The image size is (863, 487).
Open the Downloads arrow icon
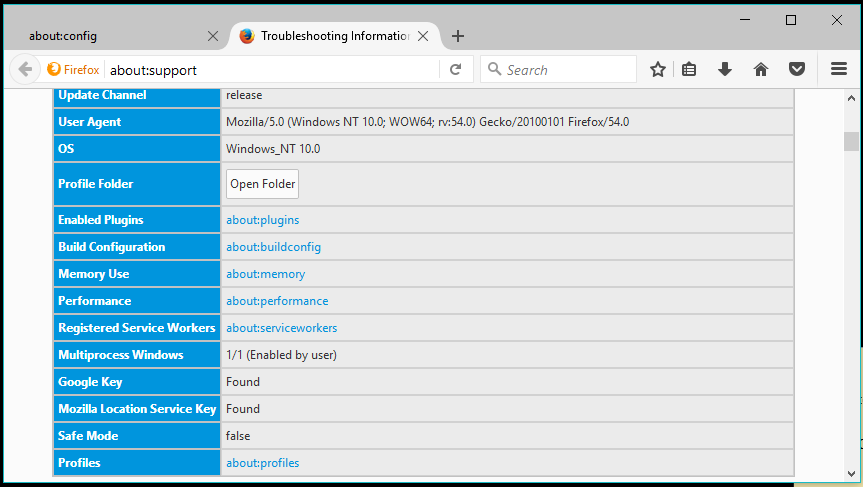coord(725,70)
